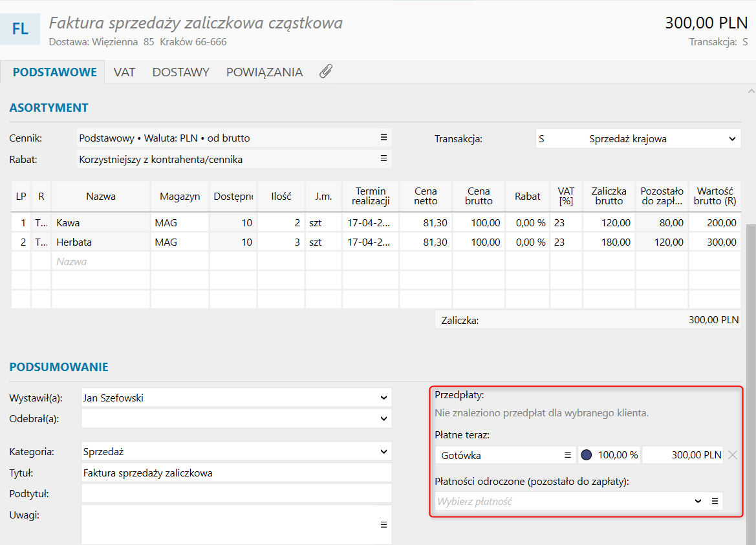
Task: Click menu icon in Gotówka payment field
Action: [x=568, y=455]
